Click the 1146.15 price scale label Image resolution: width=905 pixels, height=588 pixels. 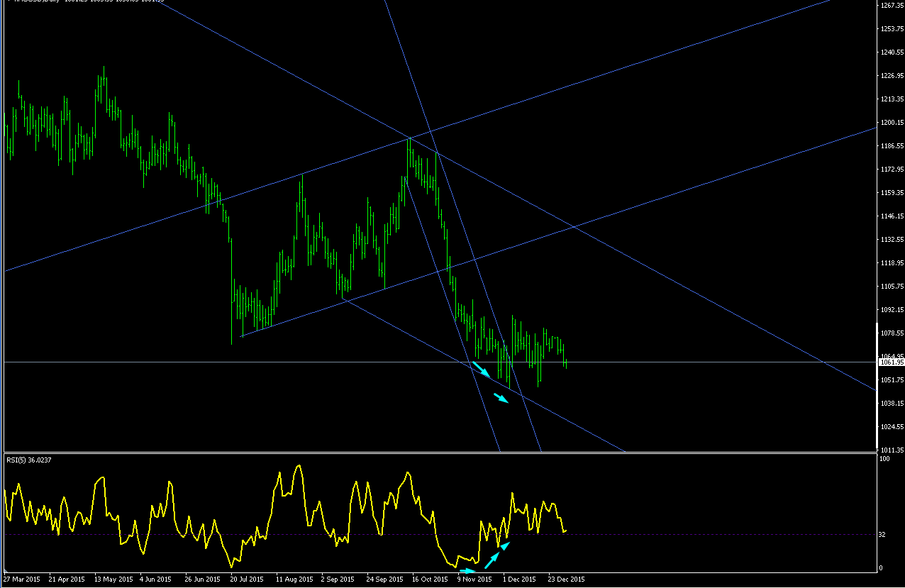pyautogui.click(x=891, y=216)
